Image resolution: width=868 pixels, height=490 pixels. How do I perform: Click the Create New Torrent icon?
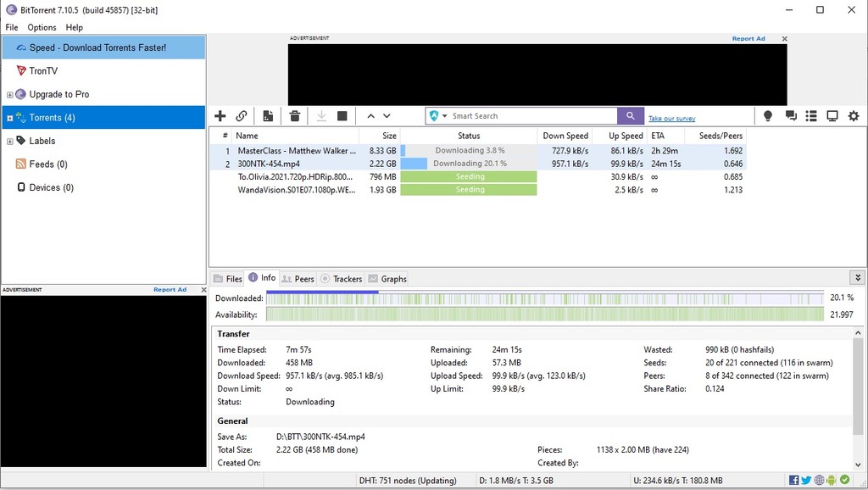click(268, 115)
